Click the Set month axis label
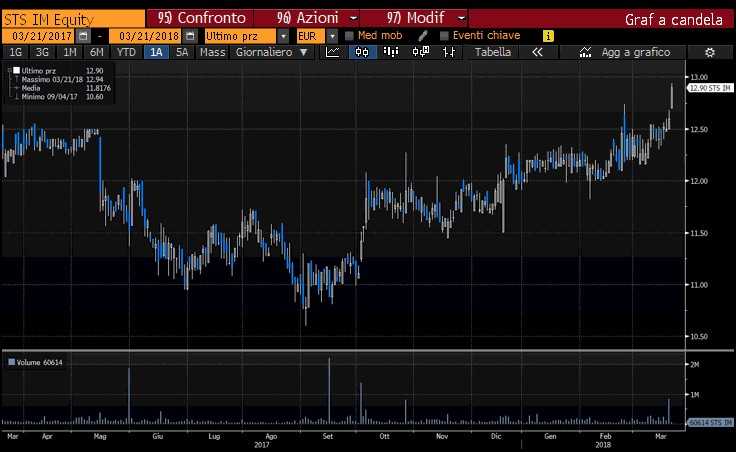 328,436
